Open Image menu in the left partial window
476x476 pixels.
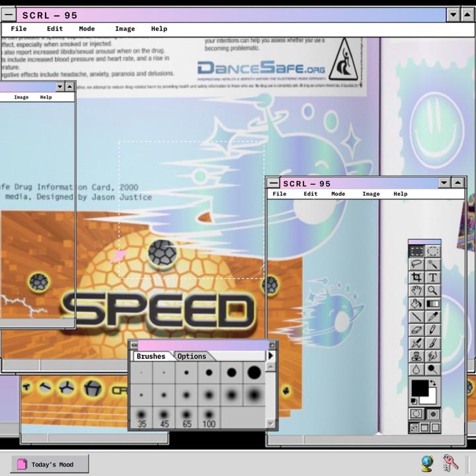pyautogui.click(x=21, y=97)
